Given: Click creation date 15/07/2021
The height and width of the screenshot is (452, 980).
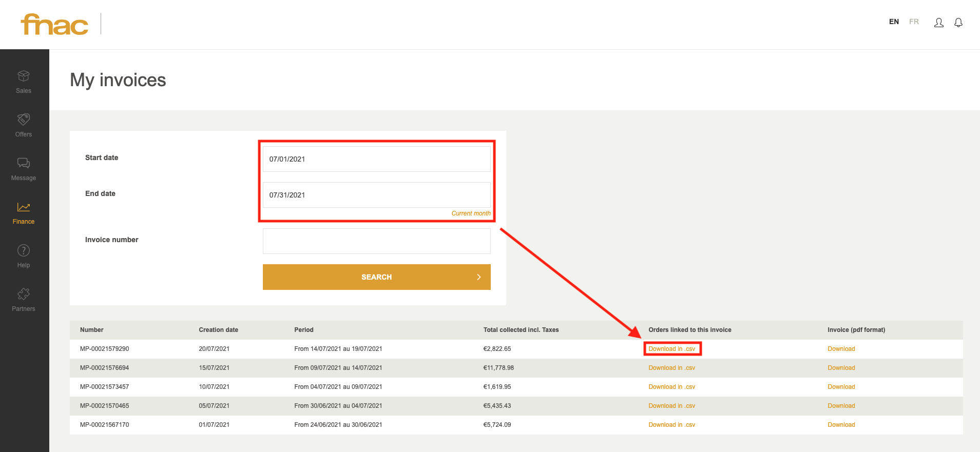Looking at the screenshot, I should pyautogui.click(x=214, y=368).
